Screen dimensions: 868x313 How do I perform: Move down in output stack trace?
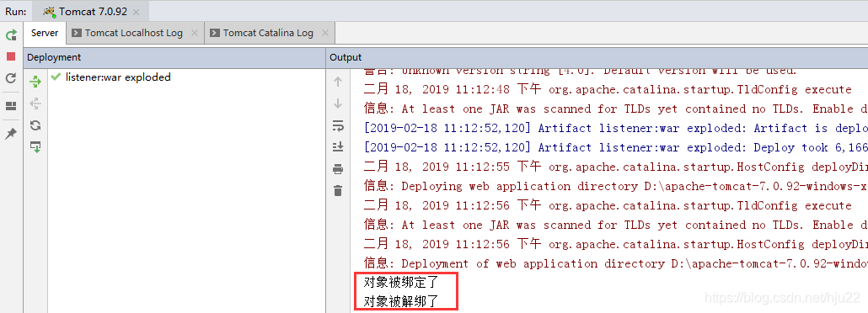click(338, 103)
